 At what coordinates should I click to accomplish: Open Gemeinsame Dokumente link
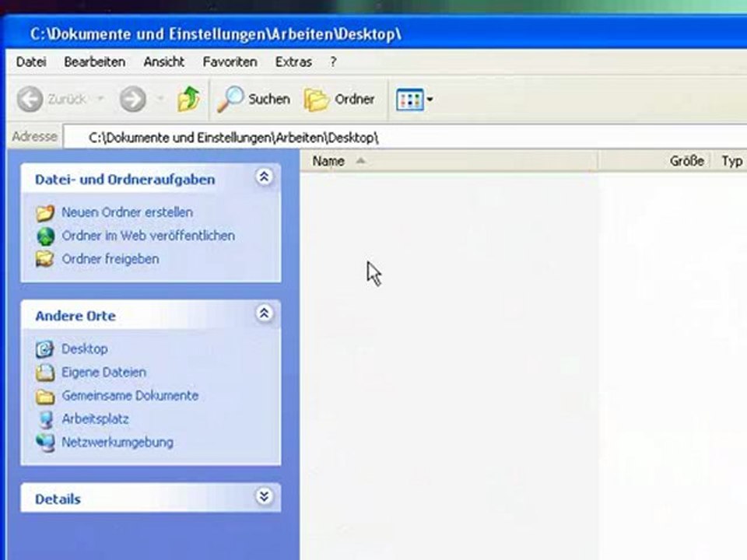tap(130, 396)
